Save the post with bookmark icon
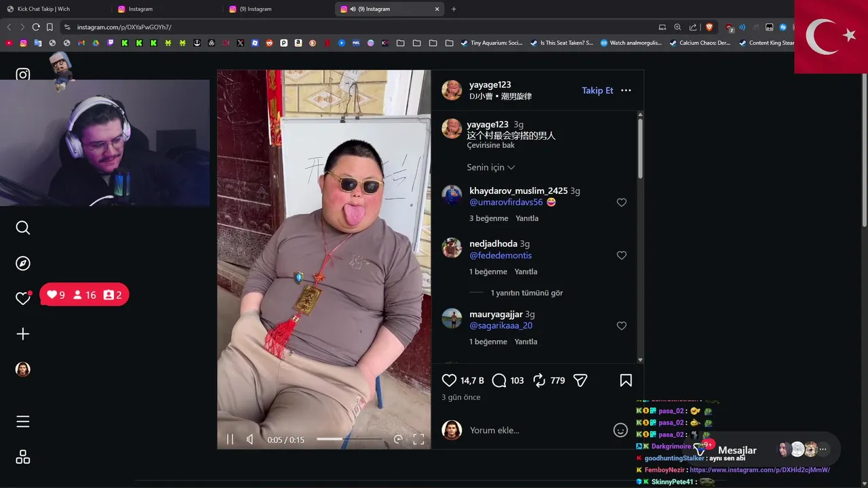The height and width of the screenshot is (488, 868). (626, 381)
